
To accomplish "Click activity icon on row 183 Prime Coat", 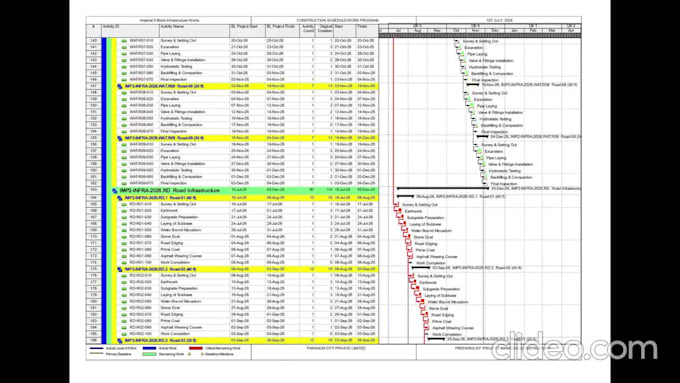I will coord(124,321).
